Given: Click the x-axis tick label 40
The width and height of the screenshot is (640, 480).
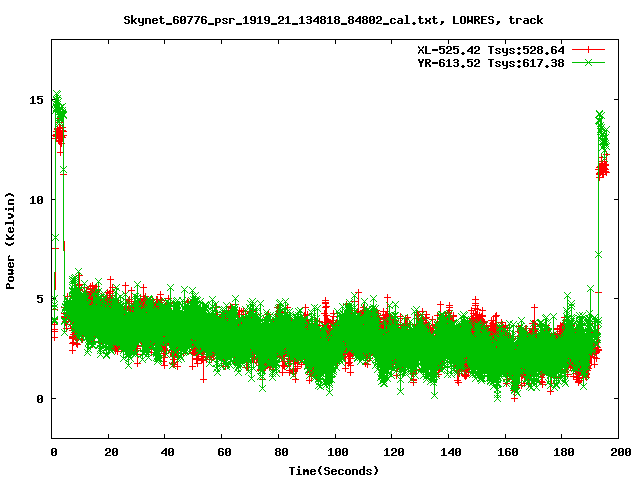Looking at the screenshot, I should coord(167,452).
